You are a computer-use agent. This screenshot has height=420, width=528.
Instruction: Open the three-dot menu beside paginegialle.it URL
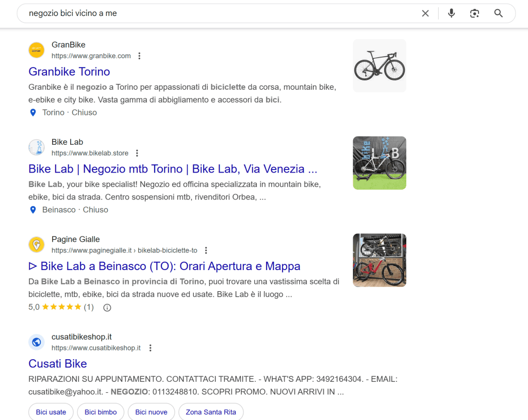click(206, 250)
